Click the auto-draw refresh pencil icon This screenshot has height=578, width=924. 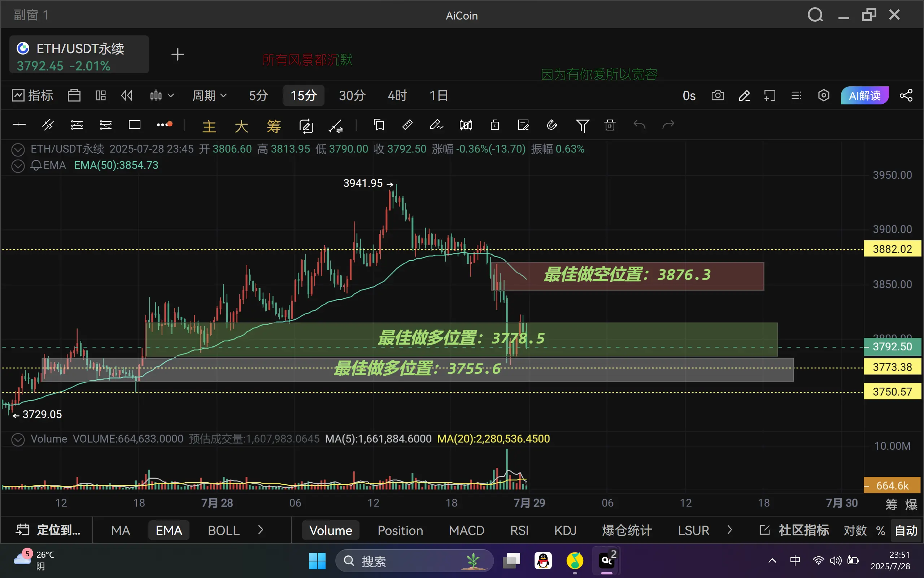pyautogui.click(x=306, y=125)
